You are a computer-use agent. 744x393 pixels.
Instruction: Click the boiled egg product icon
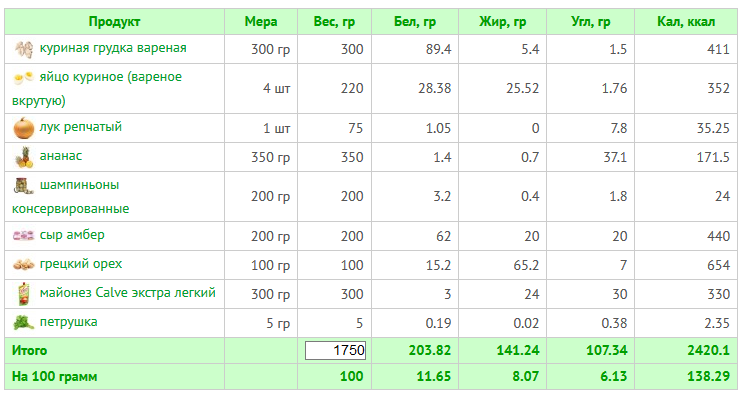pyautogui.click(x=23, y=77)
